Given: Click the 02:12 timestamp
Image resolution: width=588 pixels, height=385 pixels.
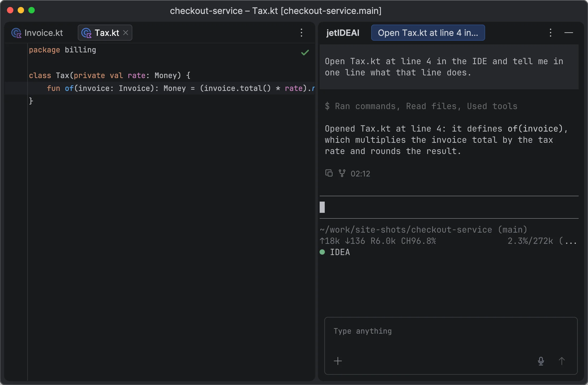Looking at the screenshot, I should click(x=360, y=174).
